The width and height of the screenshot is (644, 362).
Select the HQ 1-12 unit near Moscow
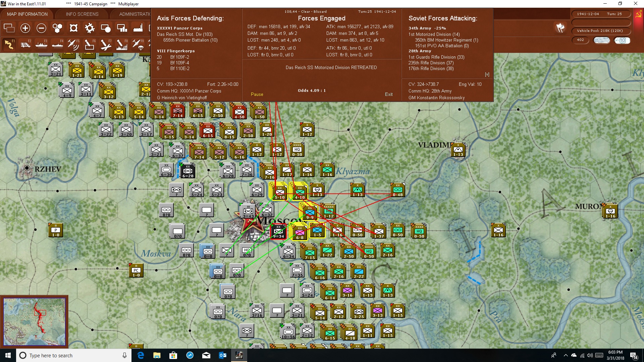click(x=328, y=211)
